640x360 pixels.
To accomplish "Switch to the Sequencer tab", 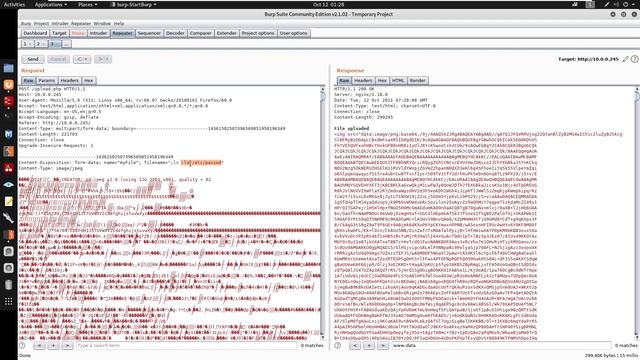I will (149, 33).
